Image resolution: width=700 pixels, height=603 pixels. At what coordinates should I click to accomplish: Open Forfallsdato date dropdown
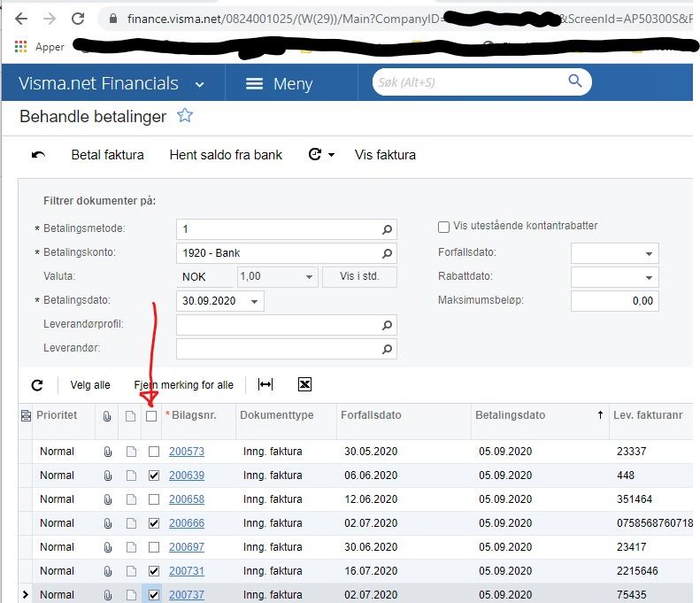tap(649, 254)
